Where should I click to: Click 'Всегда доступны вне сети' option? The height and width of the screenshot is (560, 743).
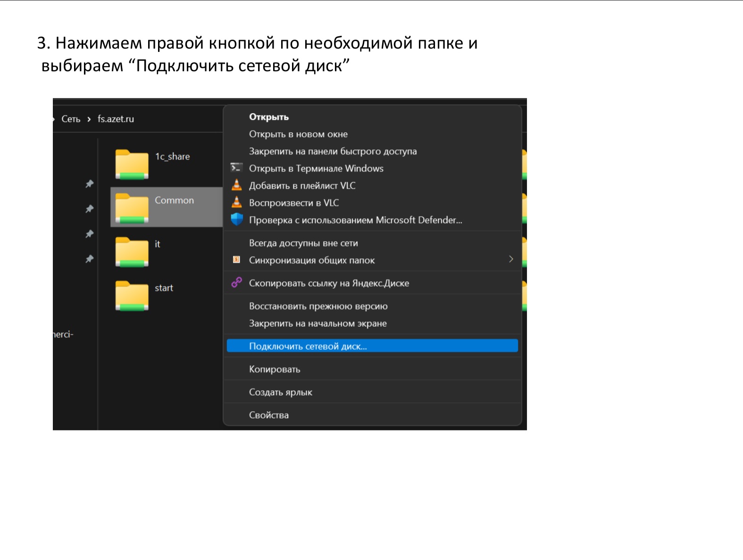pyautogui.click(x=303, y=243)
